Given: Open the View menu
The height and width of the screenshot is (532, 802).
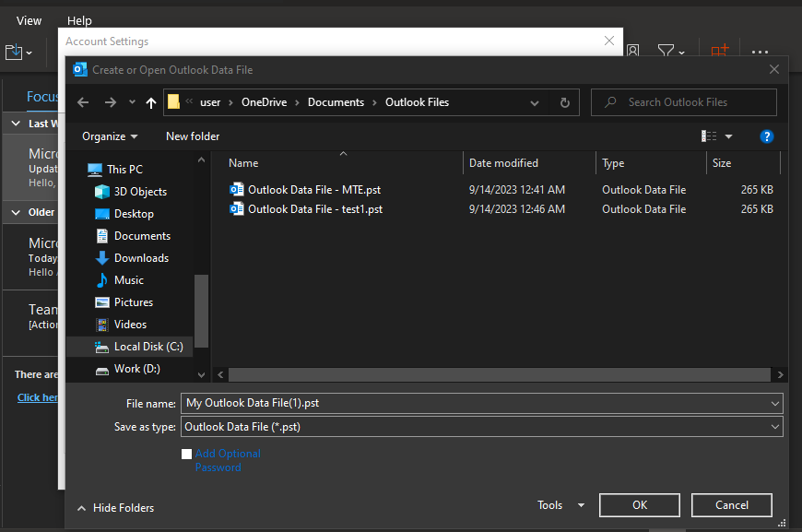Looking at the screenshot, I should 28,19.
